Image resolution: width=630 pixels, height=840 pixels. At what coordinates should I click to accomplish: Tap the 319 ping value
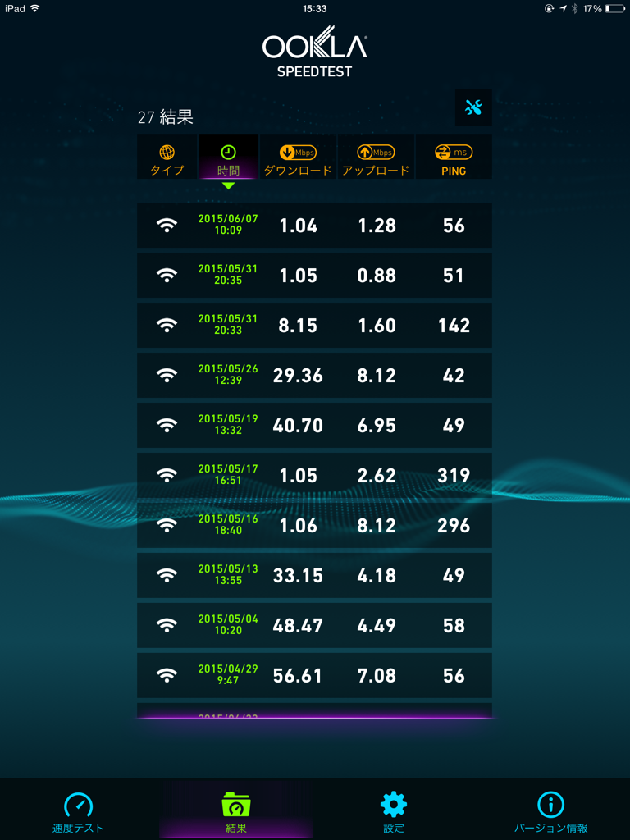(x=454, y=476)
